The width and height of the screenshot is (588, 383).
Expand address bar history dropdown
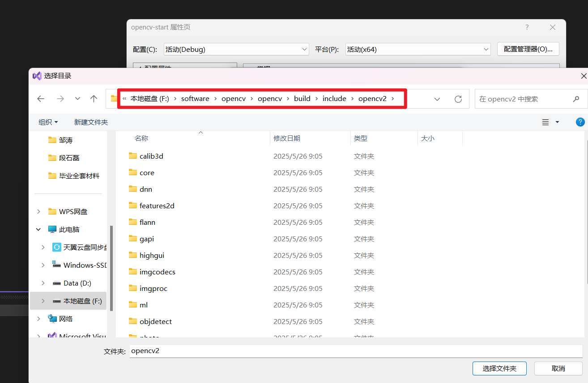click(437, 99)
